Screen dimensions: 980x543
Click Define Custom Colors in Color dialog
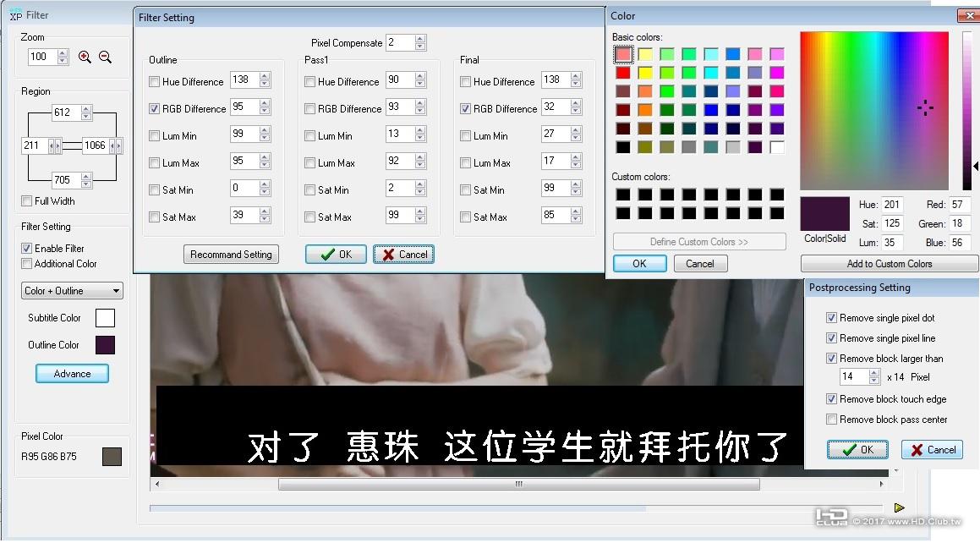pyautogui.click(x=699, y=241)
